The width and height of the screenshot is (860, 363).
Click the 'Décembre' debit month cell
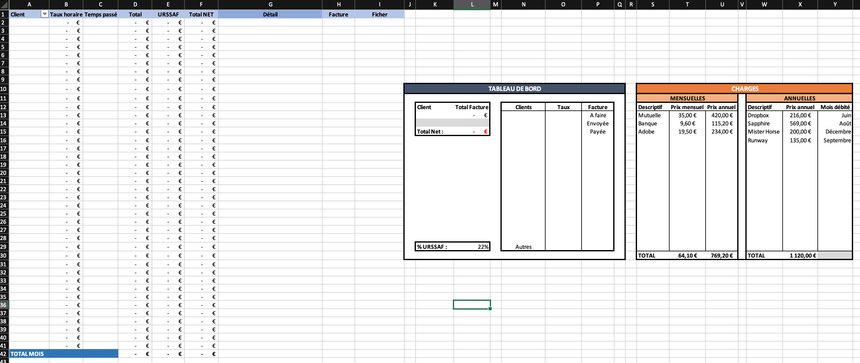tap(835, 132)
